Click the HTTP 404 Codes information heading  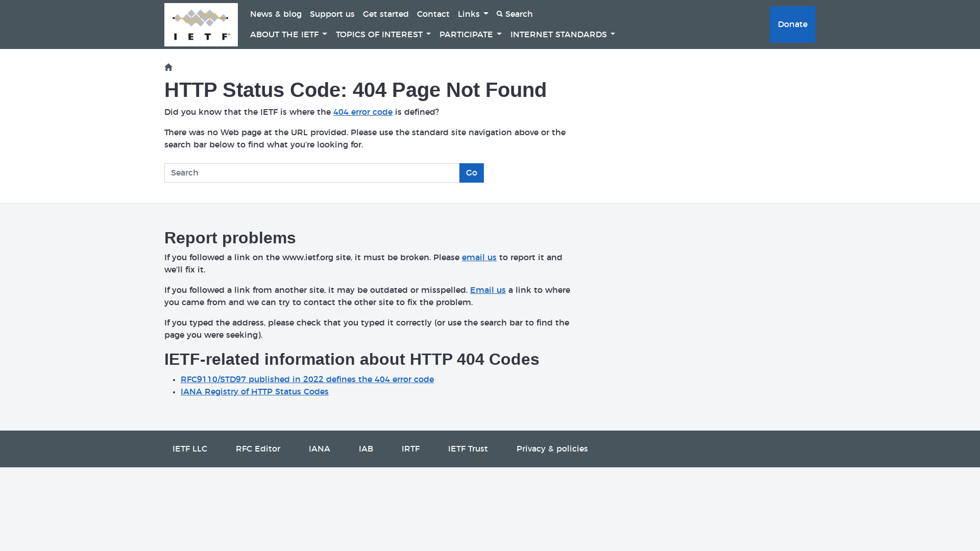tap(352, 360)
